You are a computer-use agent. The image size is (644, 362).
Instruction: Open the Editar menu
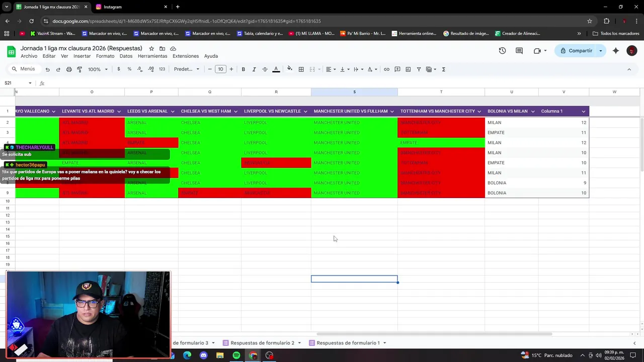49,56
